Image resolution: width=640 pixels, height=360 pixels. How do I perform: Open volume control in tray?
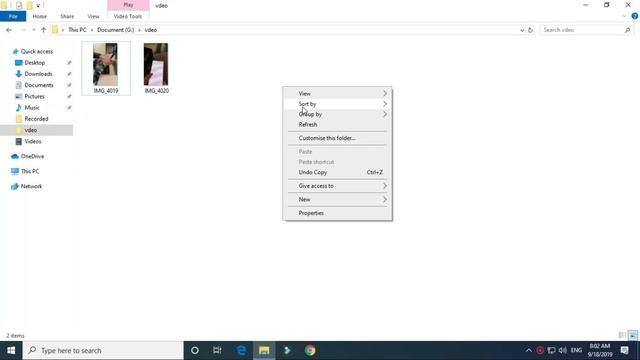[x=563, y=351]
